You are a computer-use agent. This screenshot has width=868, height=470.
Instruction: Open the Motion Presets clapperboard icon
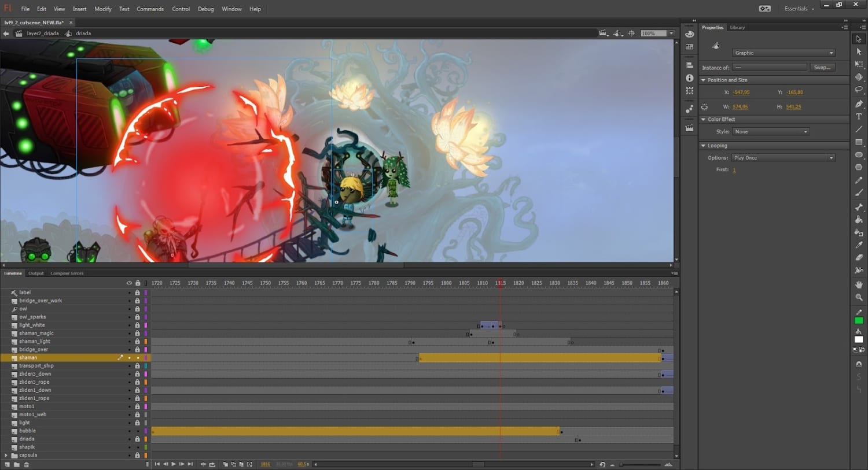689,128
